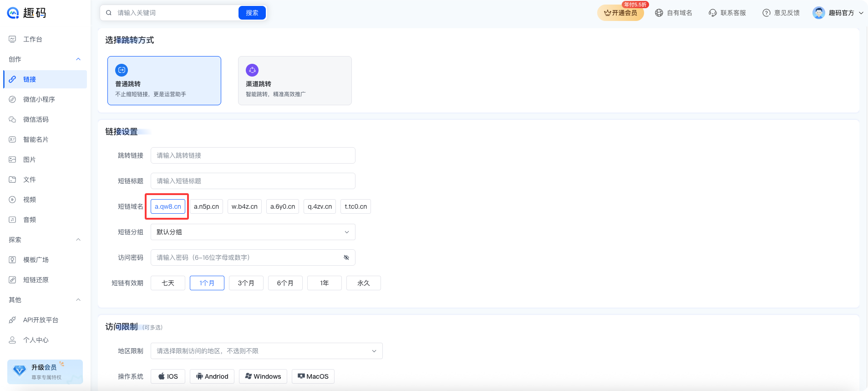The image size is (868, 391).
Task: Open 微信活码 in the sidebar
Action: click(x=36, y=119)
